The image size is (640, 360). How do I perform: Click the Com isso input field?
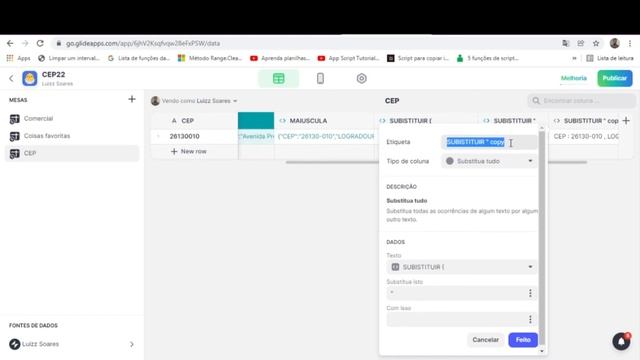click(x=456, y=319)
